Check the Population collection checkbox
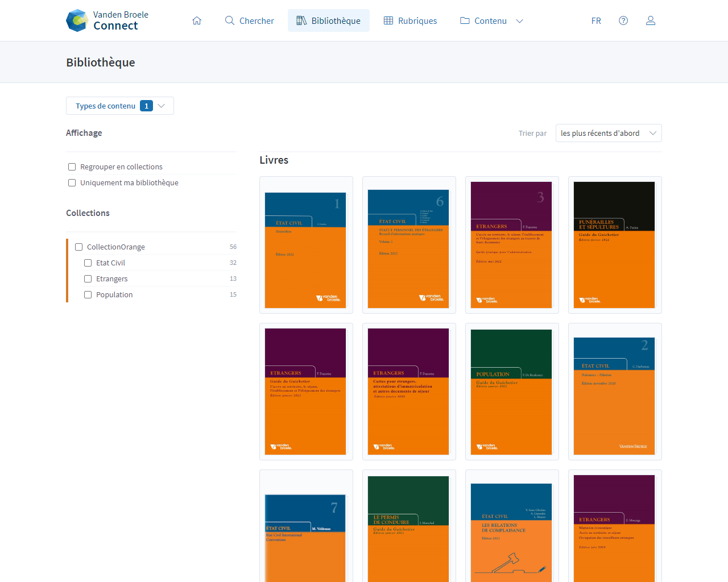728x582 pixels. 88,294
